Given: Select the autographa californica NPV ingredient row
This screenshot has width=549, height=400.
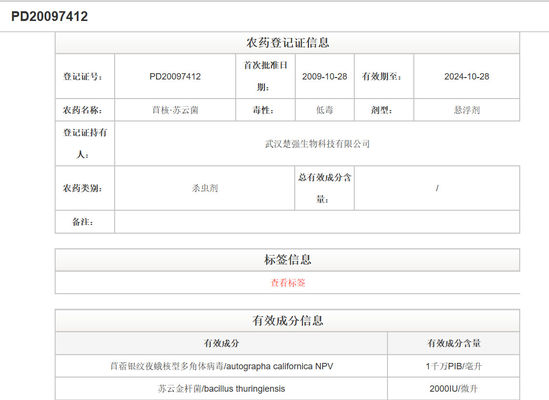Looking at the screenshot, I should click(287, 366).
